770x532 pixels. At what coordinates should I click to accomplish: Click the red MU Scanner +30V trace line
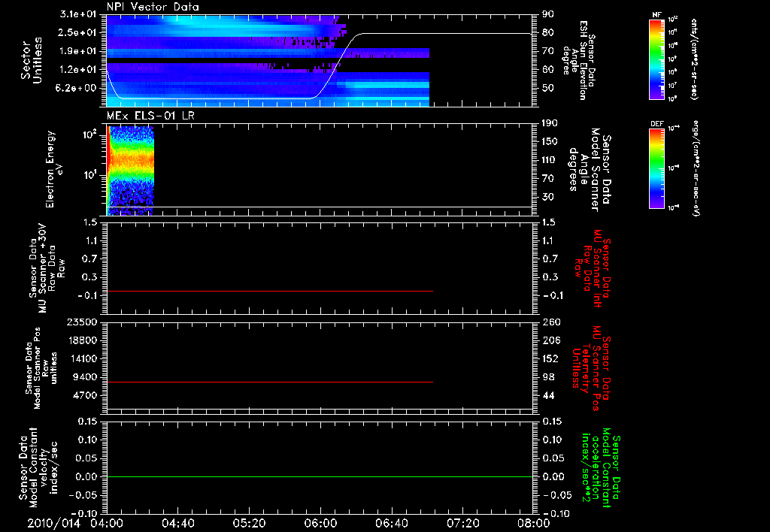click(x=270, y=291)
